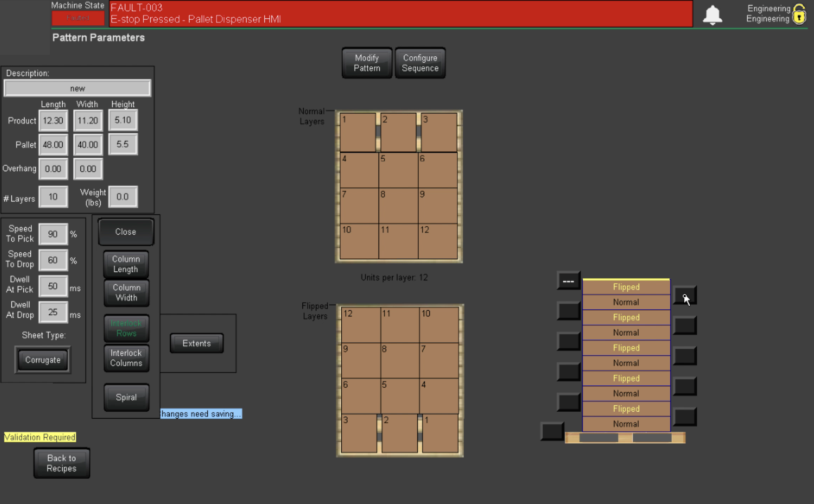814x504 pixels.
Task: Click the Engineering padlock login icon
Action: click(799, 14)
